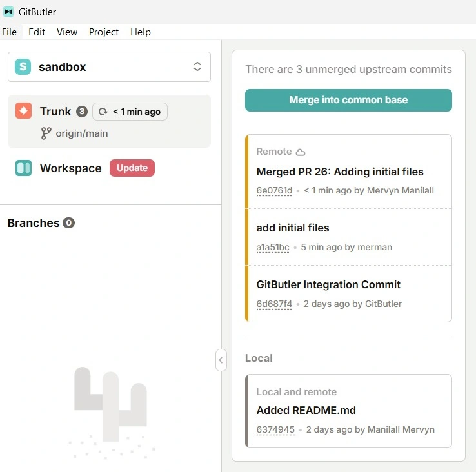Open the Project menu
This screenshot has width=476, height=472.
point(104,32)
